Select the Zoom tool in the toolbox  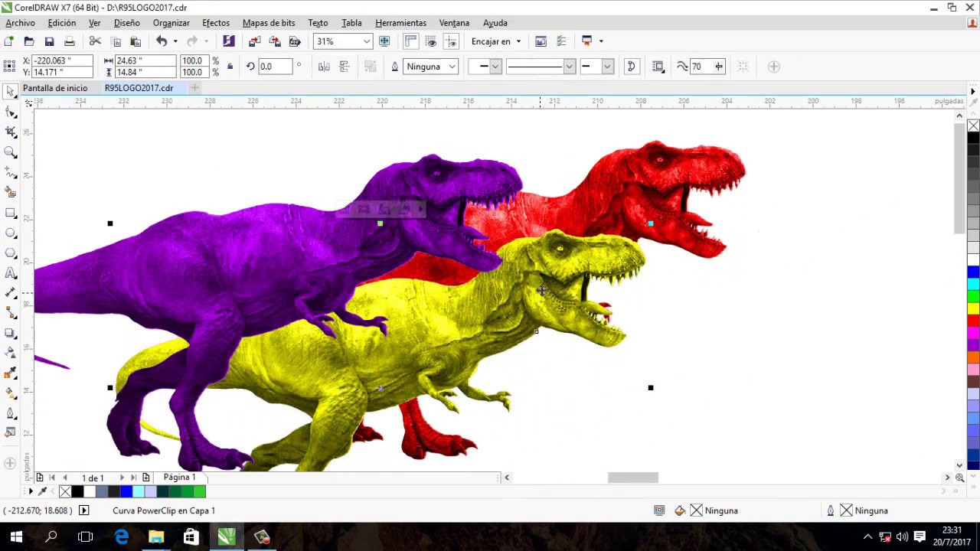(x=11, y=152)
